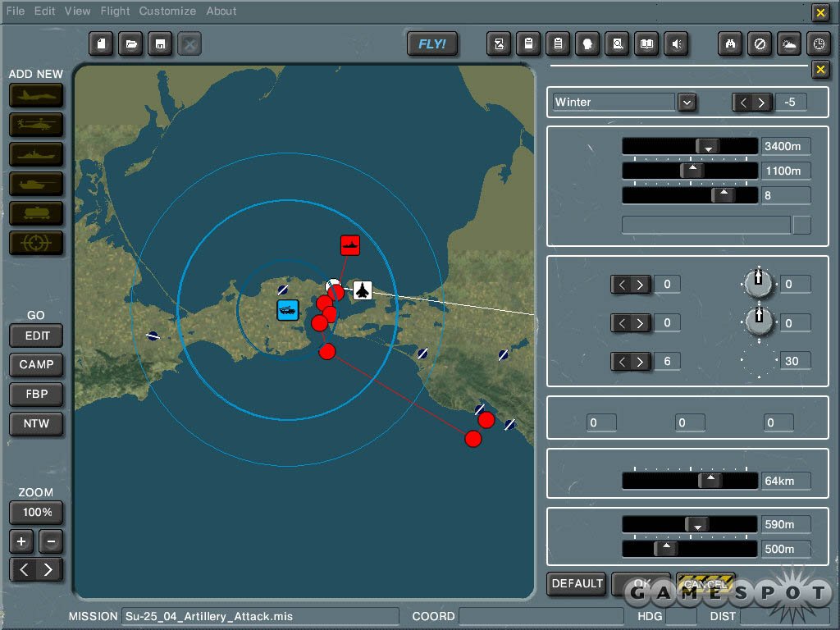Click the 64km slider handle
Viewport: 840px width, 630px height.
(x=710, y=481)
